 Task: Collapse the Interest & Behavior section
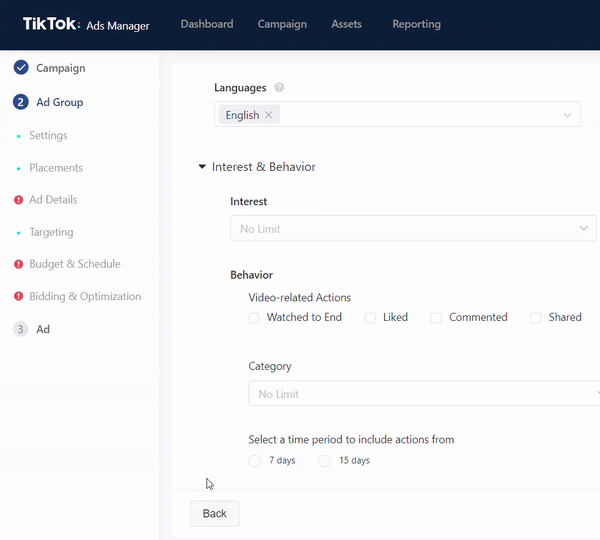(203, 167)
